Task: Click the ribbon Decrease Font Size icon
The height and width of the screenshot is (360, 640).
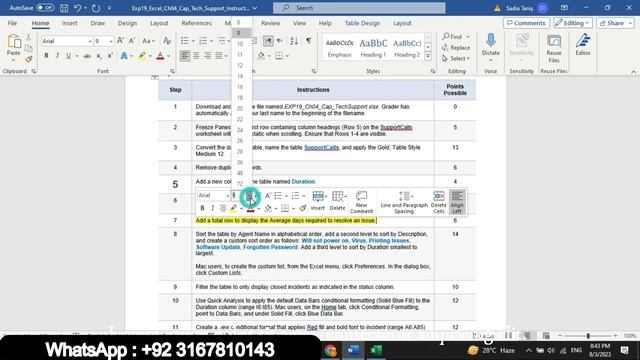Action: pos(132,41)
